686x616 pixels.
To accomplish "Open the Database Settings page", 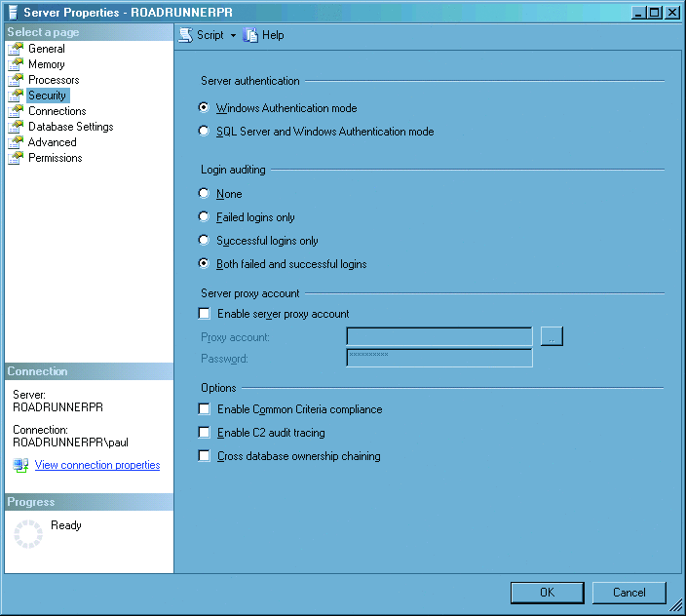I will [71, 127].
